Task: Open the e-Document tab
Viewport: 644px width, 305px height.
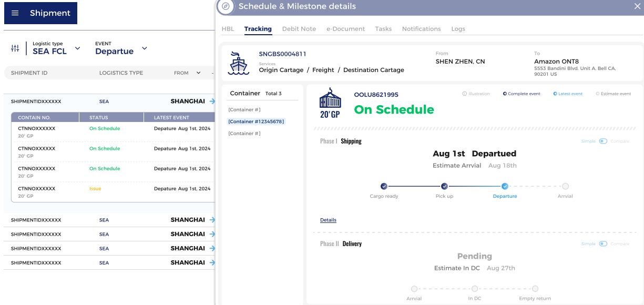Action: pyautogui.click(x=345, y=29)
